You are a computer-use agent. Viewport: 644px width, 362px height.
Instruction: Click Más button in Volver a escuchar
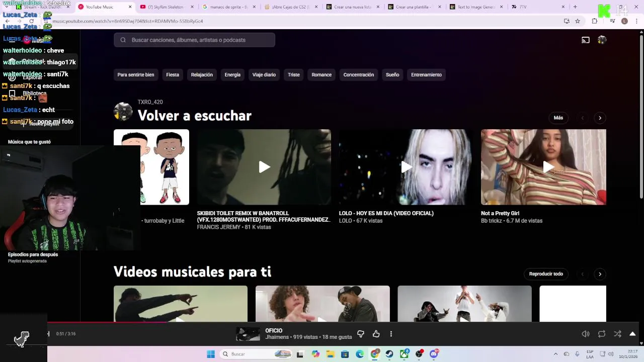tap(558, 118)
